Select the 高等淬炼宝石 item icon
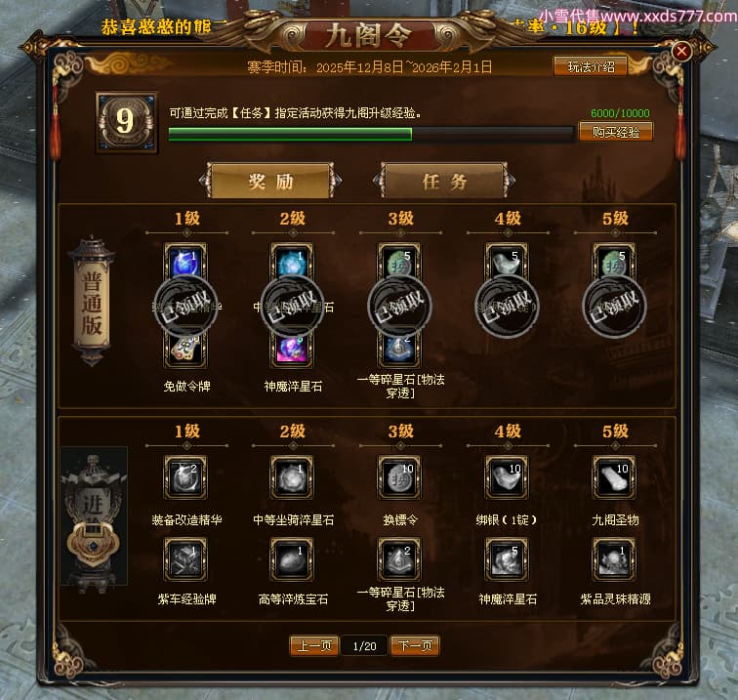 [292, 559]
